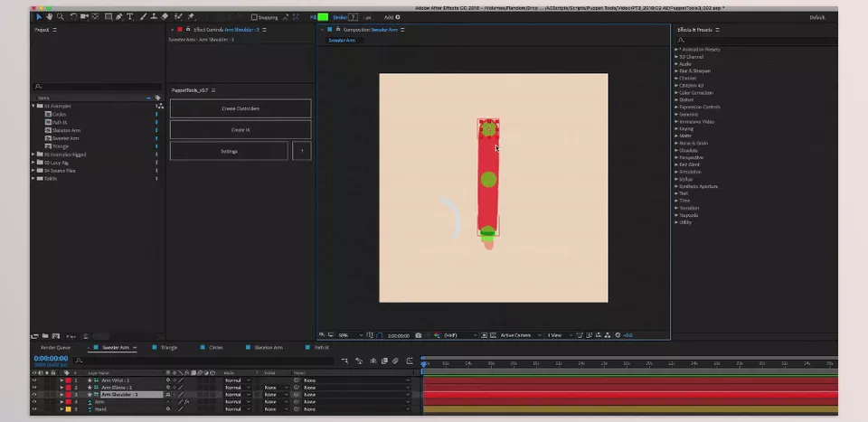Expand the Distort effects category

pyautogui.click(x=676, y=99)
